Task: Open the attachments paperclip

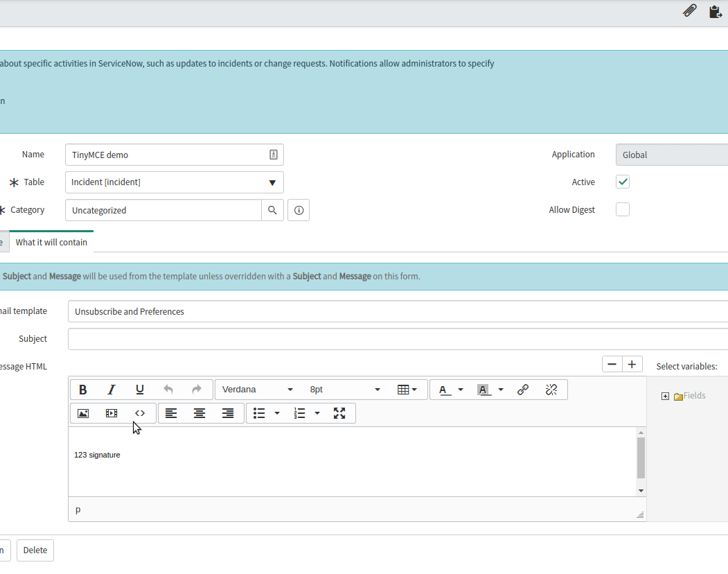Action: [x=689, y=10]
